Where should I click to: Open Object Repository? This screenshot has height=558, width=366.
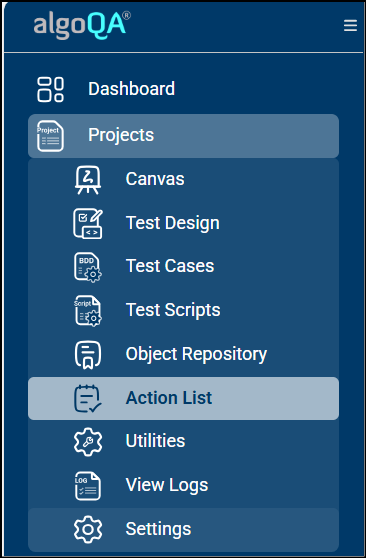click(183, 354)
